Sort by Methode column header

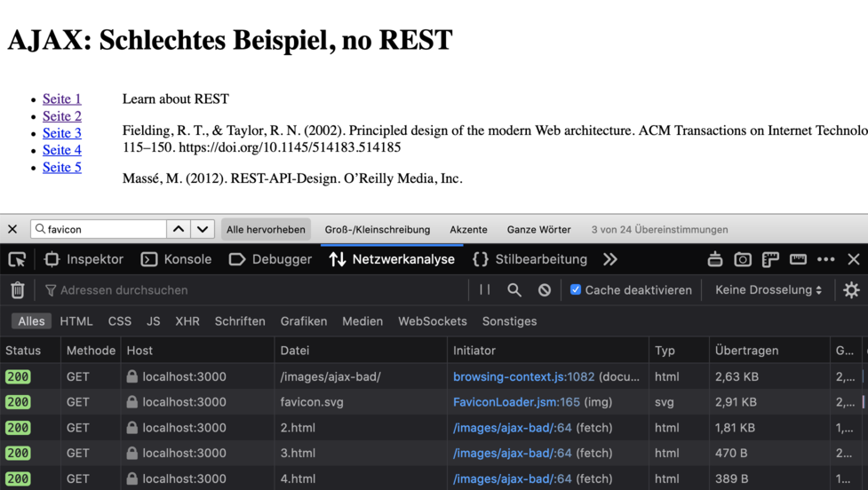[x=91, y=350]
